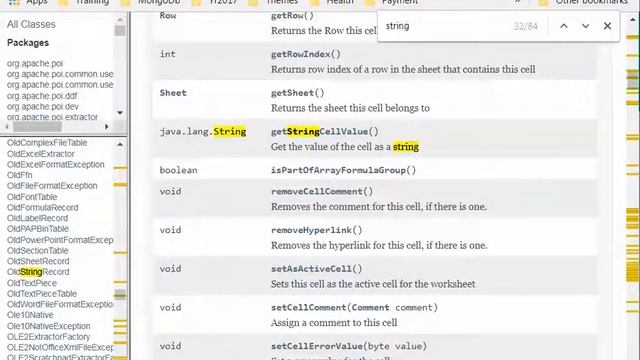
Task: Open the OldLabelRecord class
Action: 37,218
